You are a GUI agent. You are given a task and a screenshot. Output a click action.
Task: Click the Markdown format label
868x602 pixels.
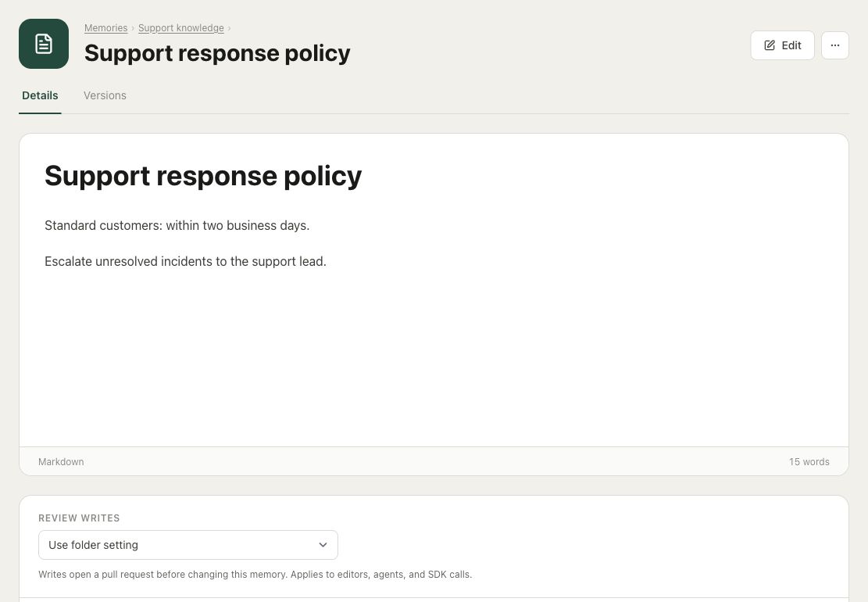61,462
